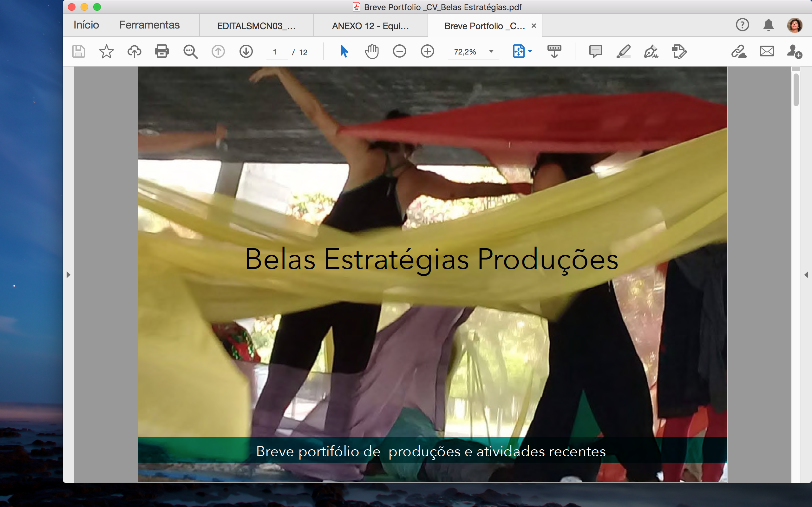Image resolution: width=812 pixels, height=507 pixels.
Task: Send file by email envelope icon
Action: click(767, 52)
